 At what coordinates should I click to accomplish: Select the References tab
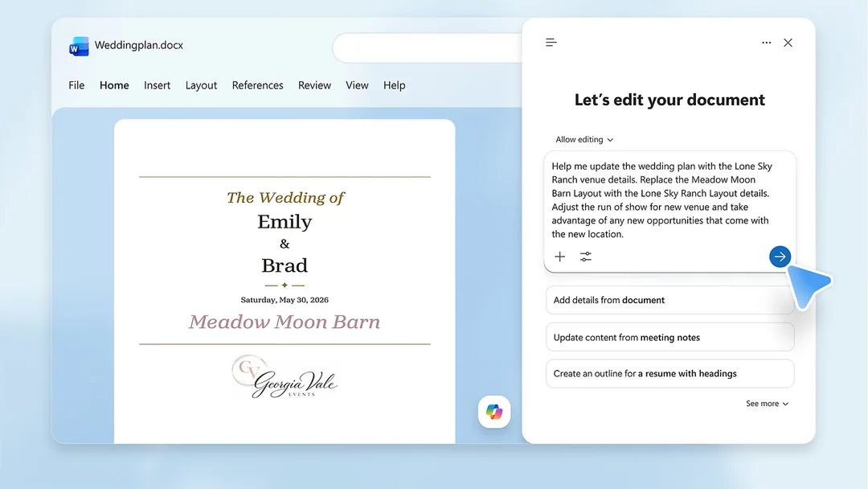257,85
